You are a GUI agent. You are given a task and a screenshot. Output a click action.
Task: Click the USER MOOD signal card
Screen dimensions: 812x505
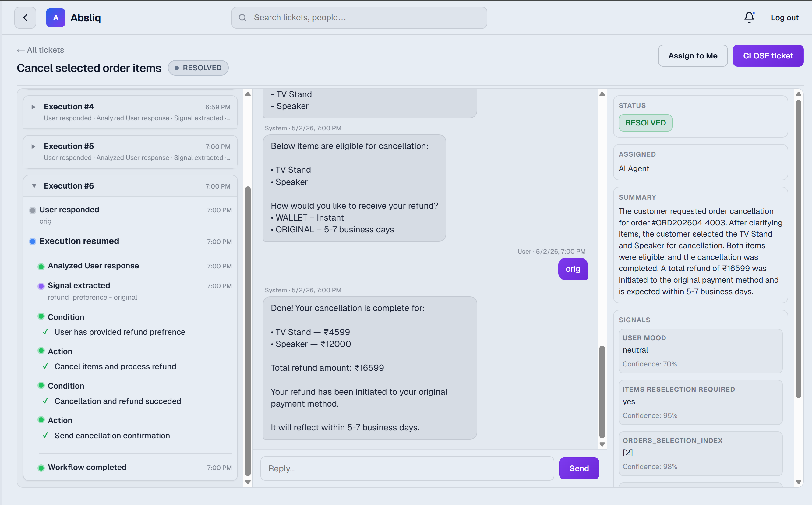[x=700, y=351]
